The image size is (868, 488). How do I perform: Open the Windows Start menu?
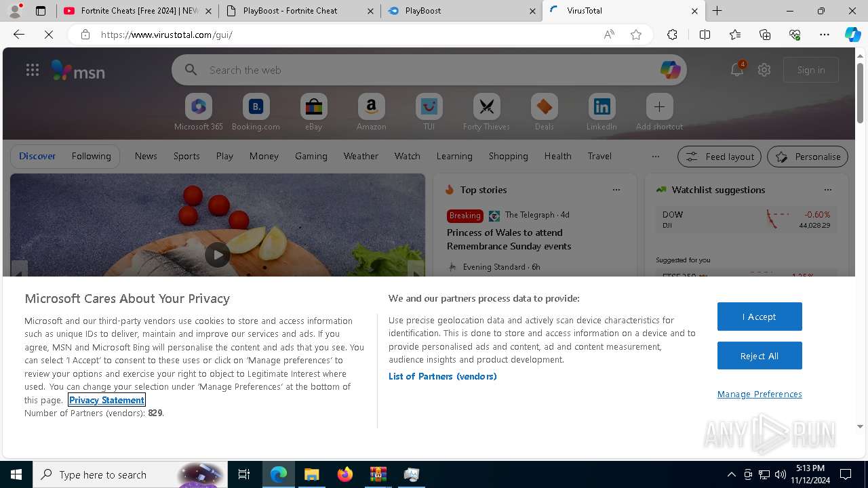click(x=16, y=474)
